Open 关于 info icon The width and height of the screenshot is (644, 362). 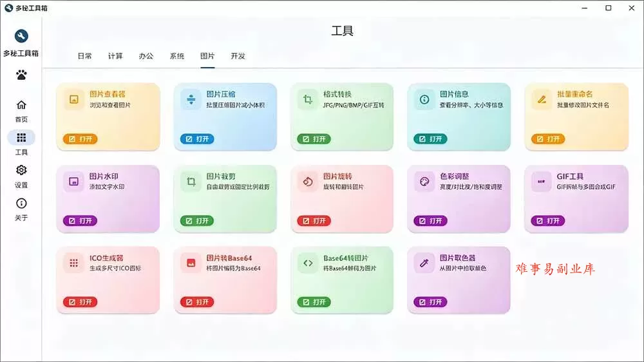click(21, 204)
